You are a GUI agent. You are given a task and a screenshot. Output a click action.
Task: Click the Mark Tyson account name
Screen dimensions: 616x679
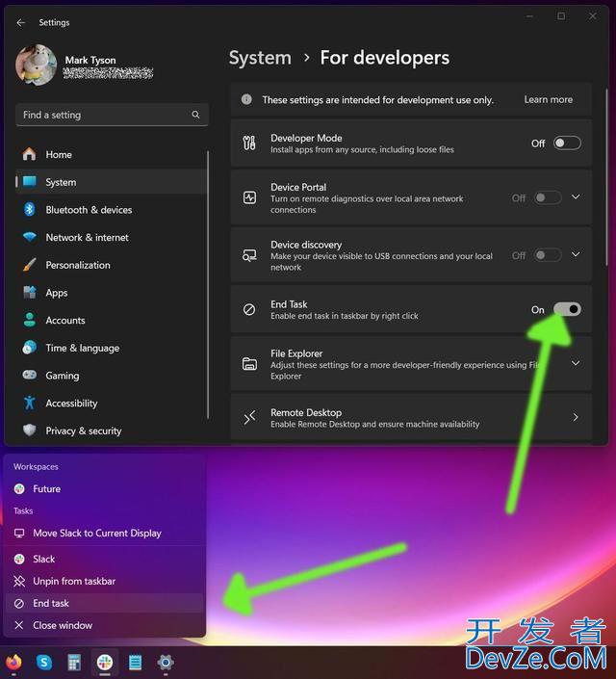tap(90, 60)
